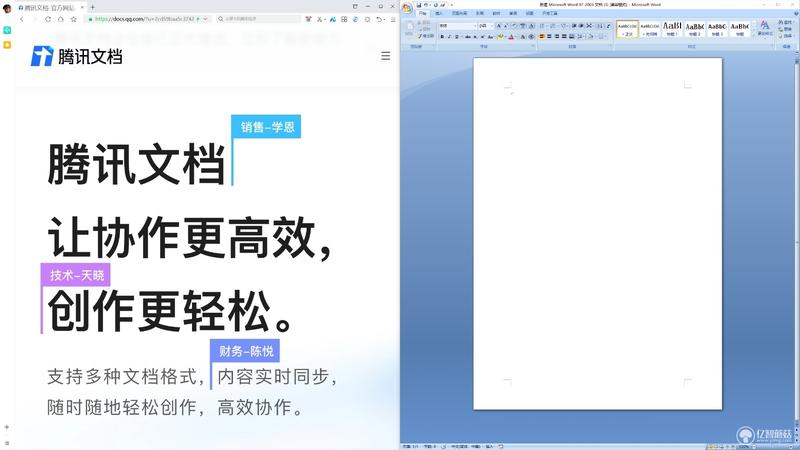The width and height of the screenshot is (800, 450).
Task: Open the second Word ribbon tab
Action: 439,13
